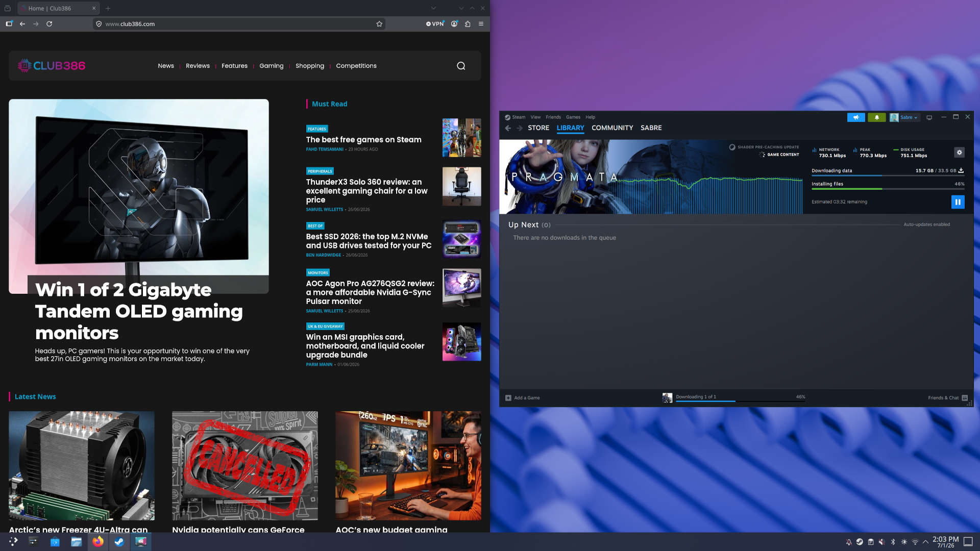Open Steam notifications bell button
Viewport: 980px width, 551px height.
pos(877,117)
